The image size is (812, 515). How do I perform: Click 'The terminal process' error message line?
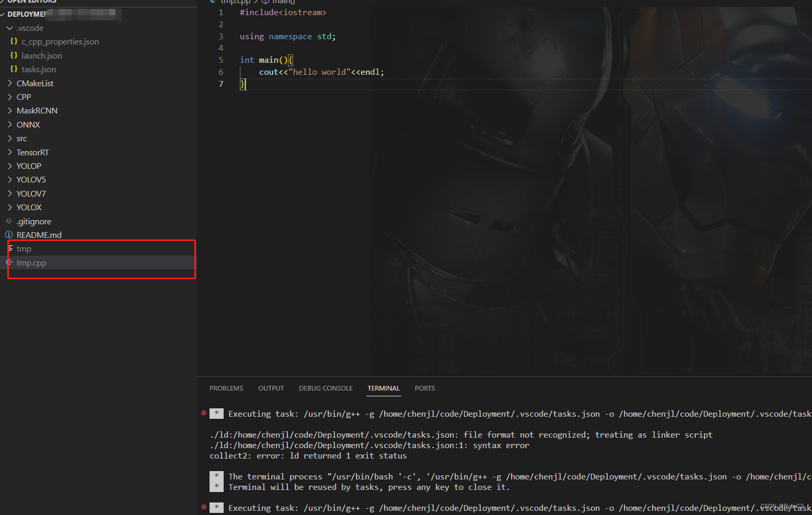[x=520, y=477]
